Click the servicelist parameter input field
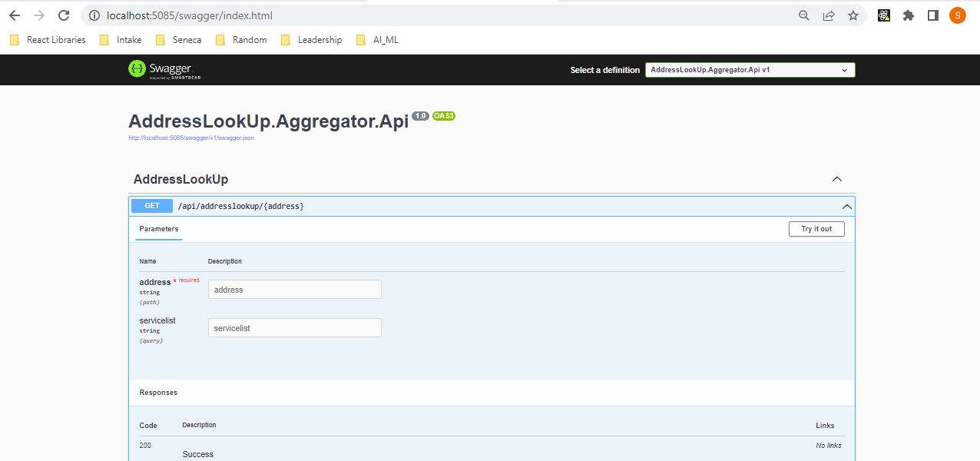Screen dimensions: 980x461 tap(295, 328)
